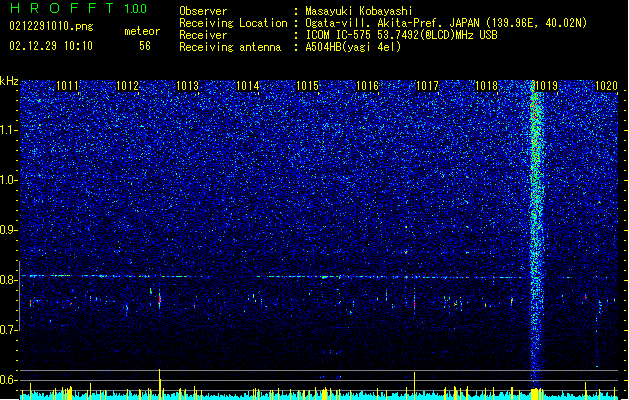The image size is (629, 400).
Task: Select the file name 0212291010.png
Action: (51, 26)
